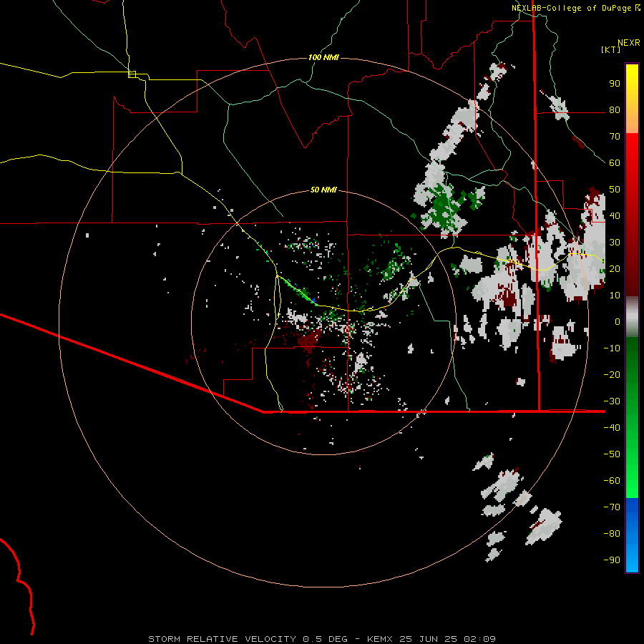Select the "[KT]" units label
Image resolution: width=644 pixels, height=644 pixels.
(611, 49)
